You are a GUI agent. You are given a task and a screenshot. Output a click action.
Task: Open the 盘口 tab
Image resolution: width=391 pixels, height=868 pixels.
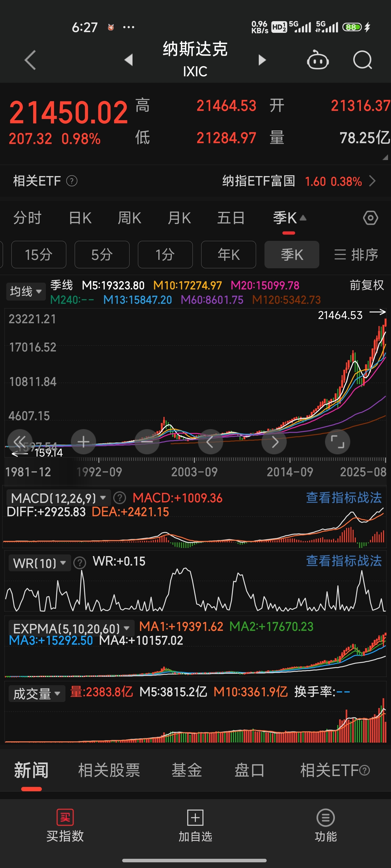pyautogui.click(x=249, y=770)
